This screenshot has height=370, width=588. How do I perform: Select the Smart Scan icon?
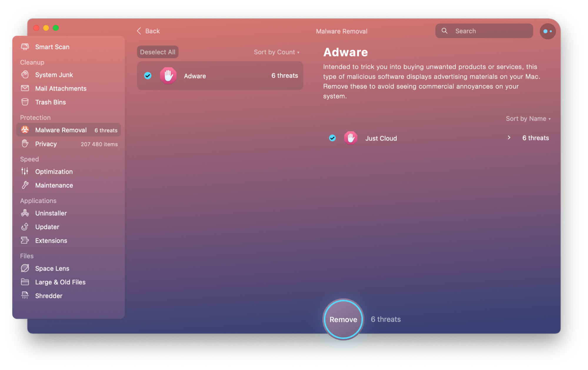click(26, 46)
